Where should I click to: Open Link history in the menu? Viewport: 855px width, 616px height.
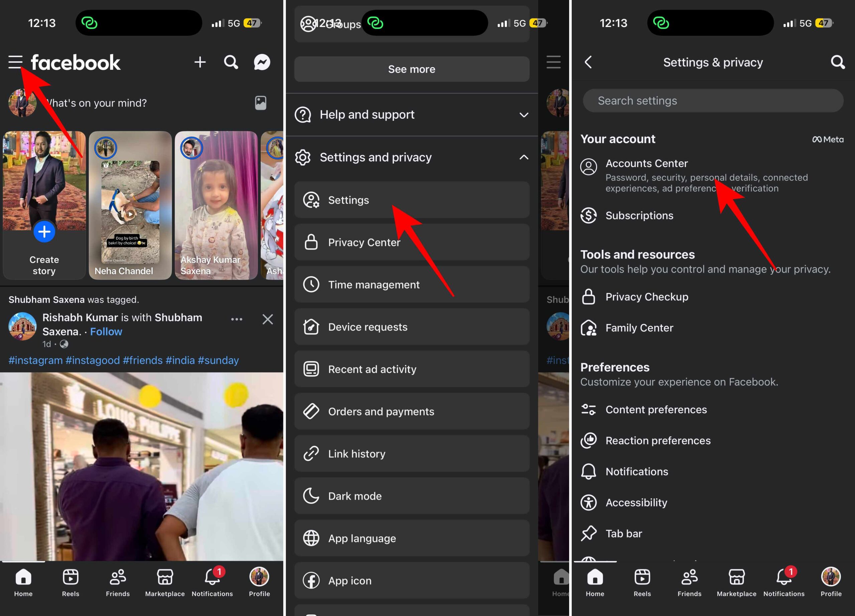[x=412, y=454]
